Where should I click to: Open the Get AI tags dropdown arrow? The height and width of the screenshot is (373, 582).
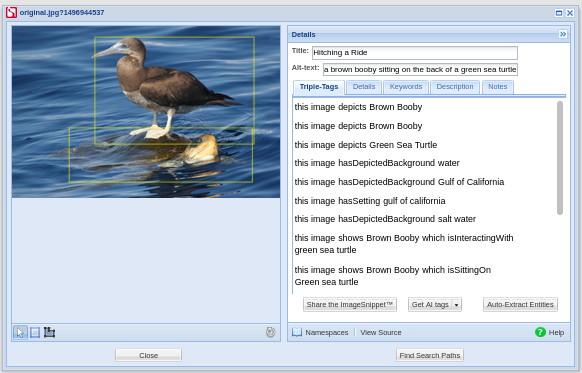457,305
